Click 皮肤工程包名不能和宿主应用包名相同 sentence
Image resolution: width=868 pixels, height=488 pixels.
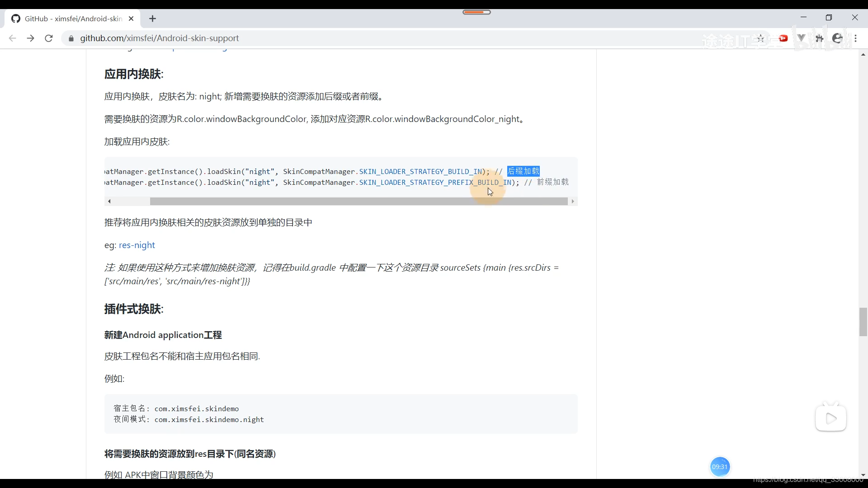click(x=182, y=356)
